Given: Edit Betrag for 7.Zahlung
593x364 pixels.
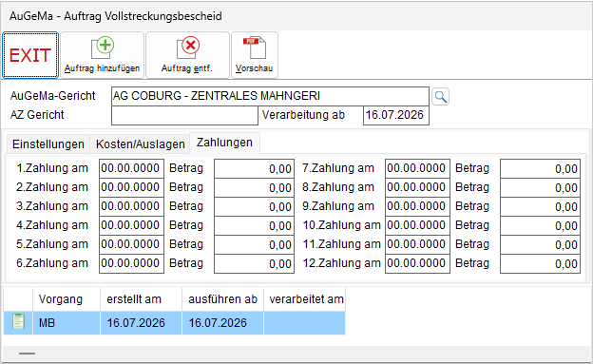Looking at the screenshot, I should tap(540, 168).
